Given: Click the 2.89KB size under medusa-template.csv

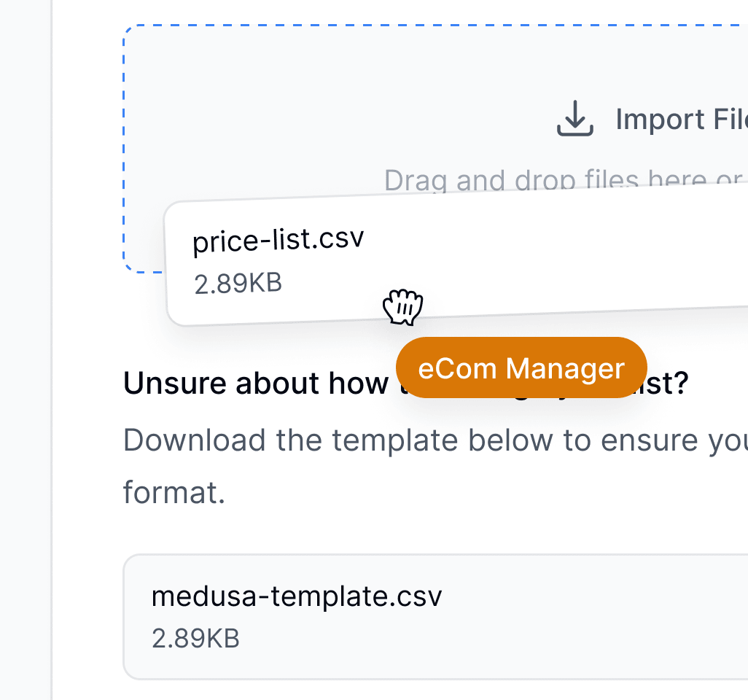Looking at the screenshot, I should pos(195,638).
